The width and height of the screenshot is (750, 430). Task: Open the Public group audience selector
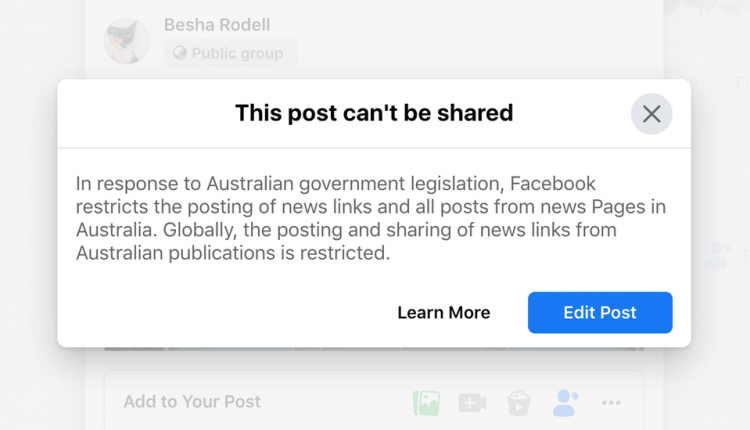(x=231, y=53)
